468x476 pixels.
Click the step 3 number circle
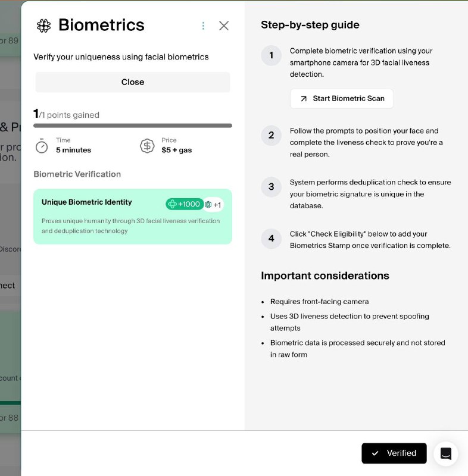271,187
